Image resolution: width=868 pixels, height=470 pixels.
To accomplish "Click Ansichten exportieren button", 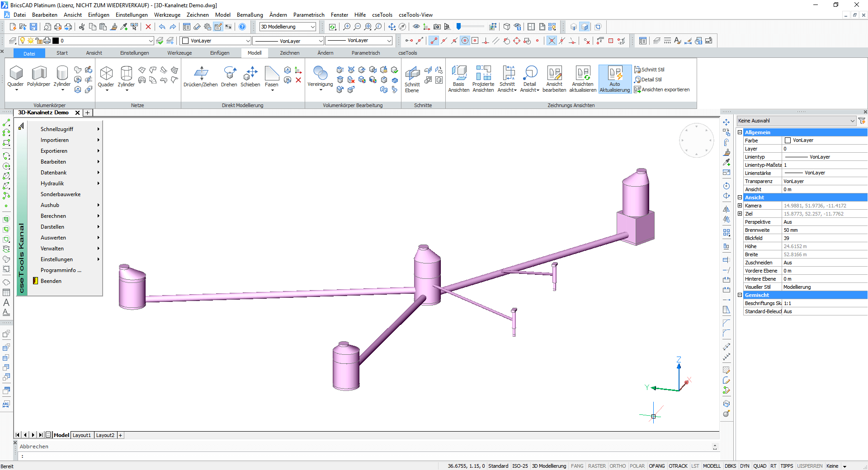I will click(662, 89).
